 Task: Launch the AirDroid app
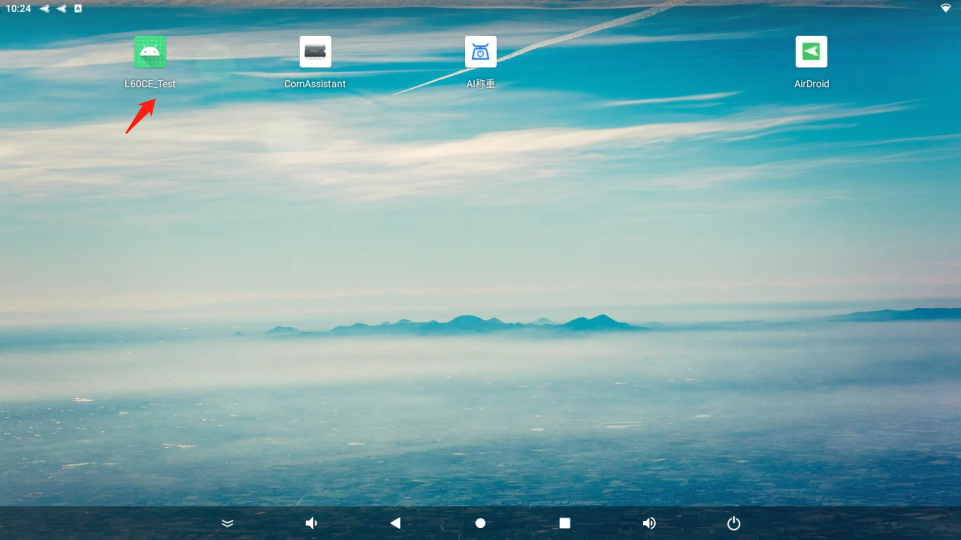coord(811,52)
